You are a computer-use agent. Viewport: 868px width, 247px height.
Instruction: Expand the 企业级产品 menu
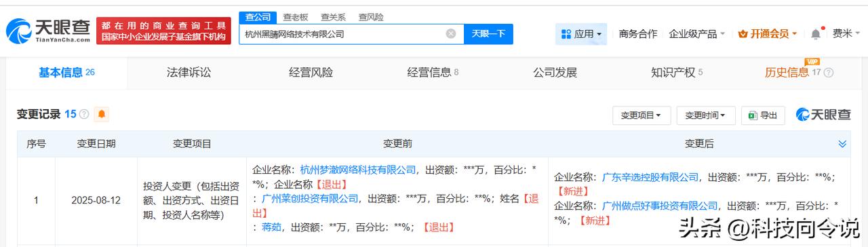pyautogui.click(x=696, y=33)
